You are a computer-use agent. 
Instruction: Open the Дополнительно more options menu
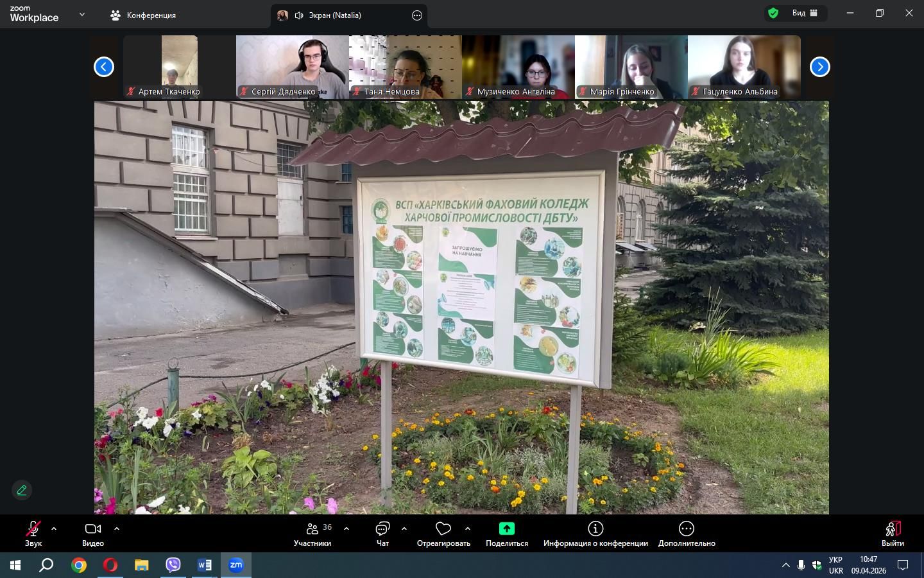click(686, 533)
